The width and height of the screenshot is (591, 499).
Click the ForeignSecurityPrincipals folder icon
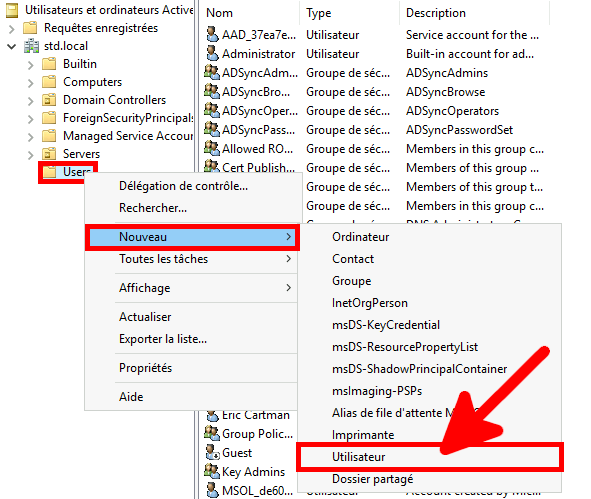(x=49, y=118)
